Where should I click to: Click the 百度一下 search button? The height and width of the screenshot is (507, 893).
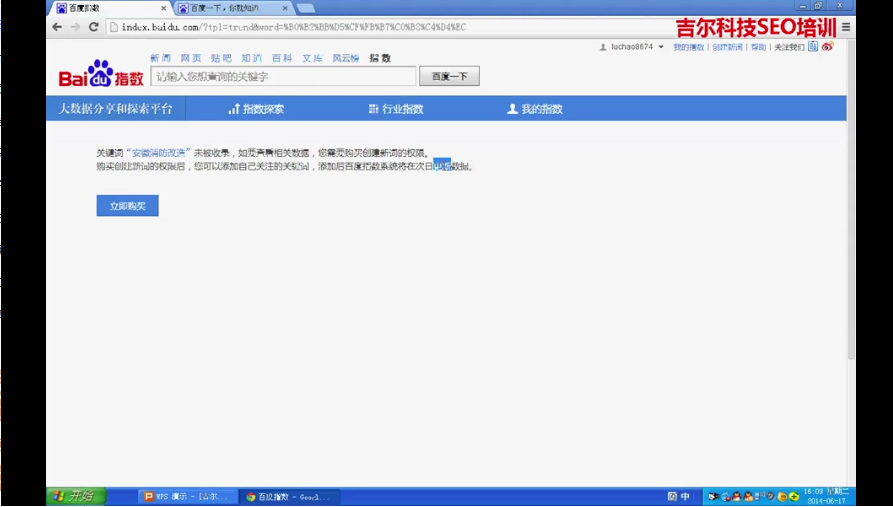tap(449, 77)
